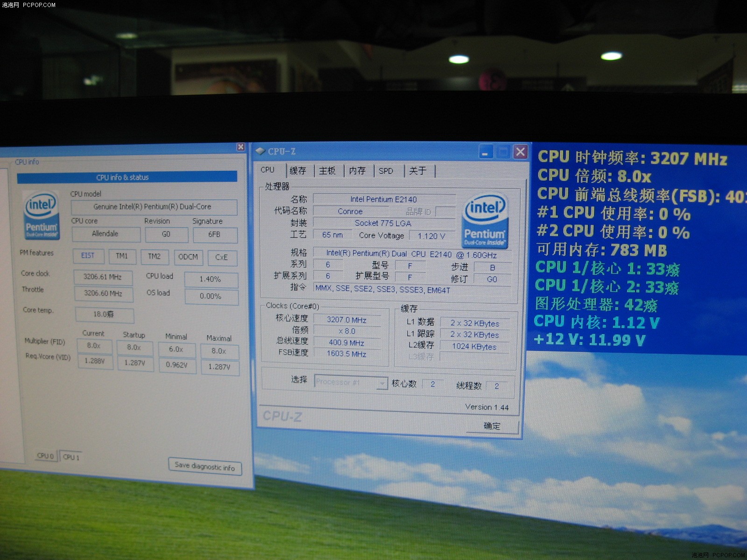Click the Core temp. value box

pos(104,315)
